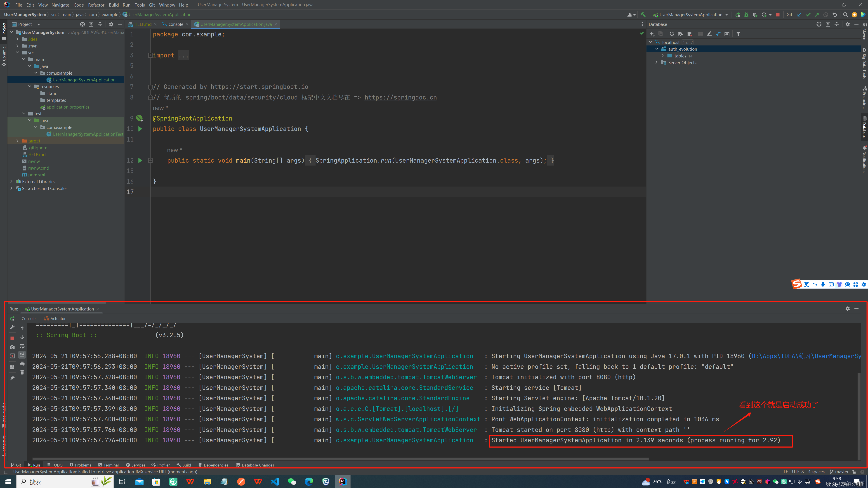Rerun UserManagerSystemApplication from the top toolbar
The width and height of the screenshot is (868, 488).
738,14
